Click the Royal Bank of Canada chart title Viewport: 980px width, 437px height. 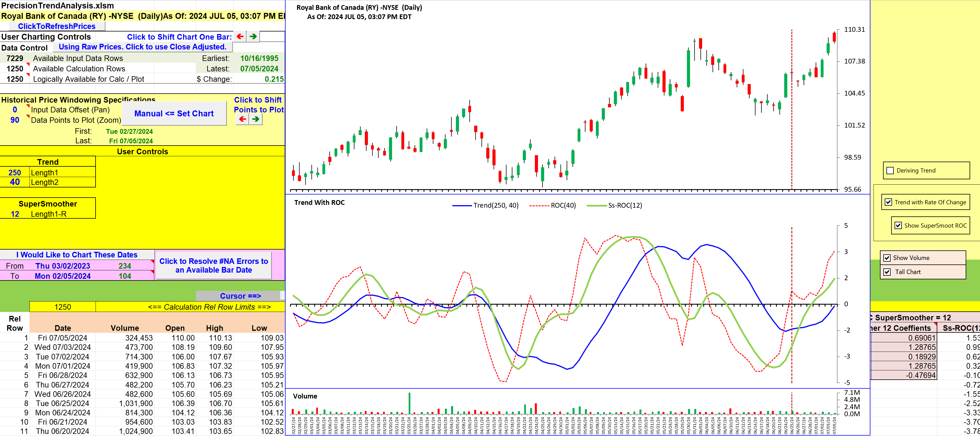point(359,12)
